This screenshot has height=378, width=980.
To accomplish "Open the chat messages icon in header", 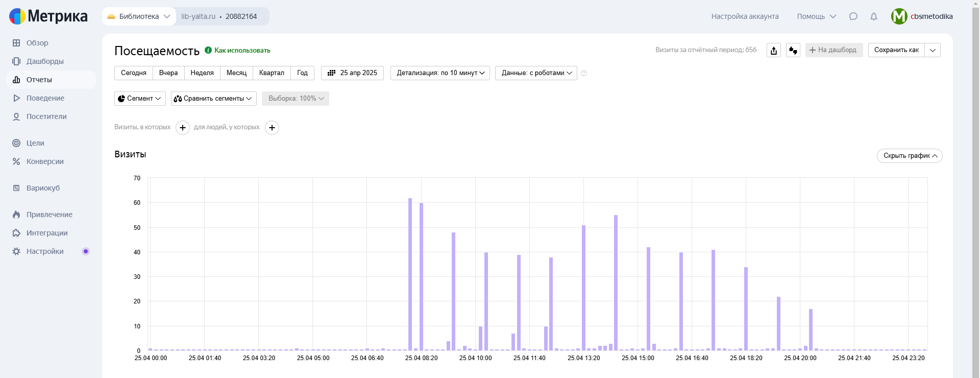I will 853,16.
